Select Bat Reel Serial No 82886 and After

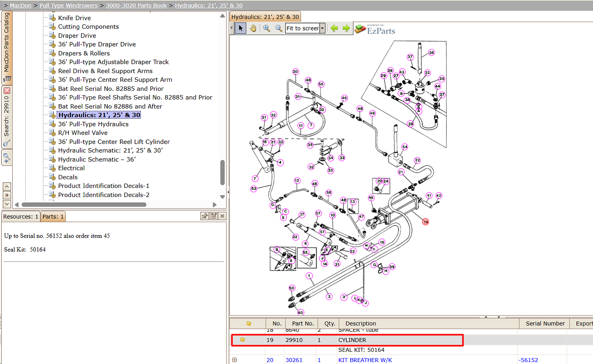pyautogui.click(x=110, y=106)
